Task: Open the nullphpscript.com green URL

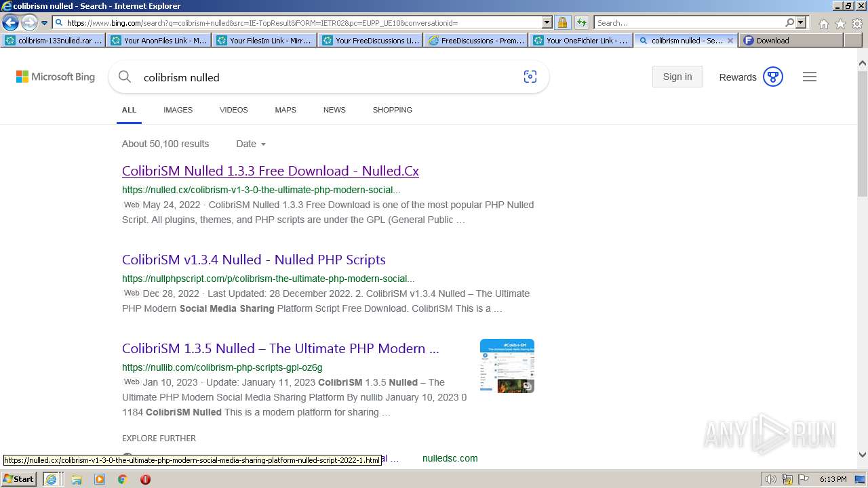Action: [x=269, y=279]
